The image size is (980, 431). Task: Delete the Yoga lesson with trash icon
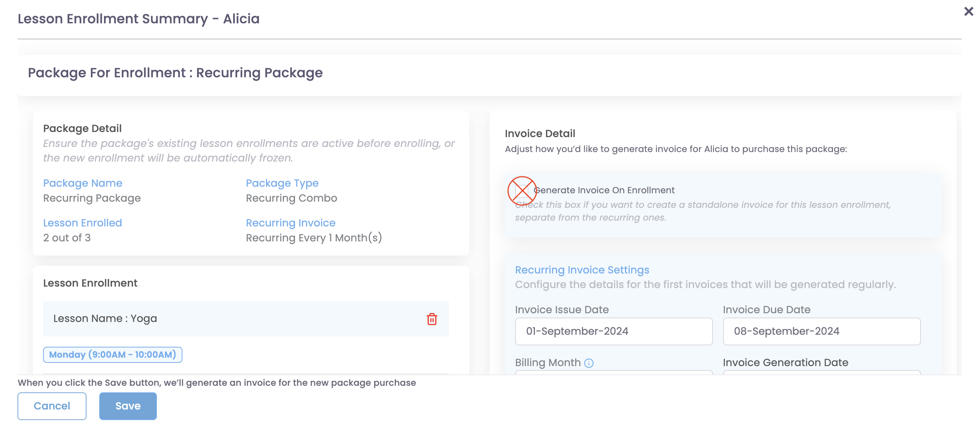[x=431, y=319]
